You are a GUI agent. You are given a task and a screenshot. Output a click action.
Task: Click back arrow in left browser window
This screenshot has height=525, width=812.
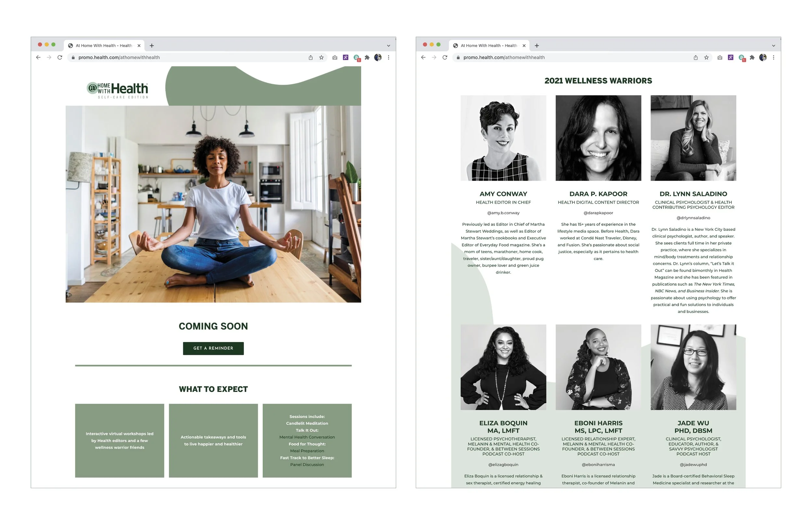click(x=38, y=57)
